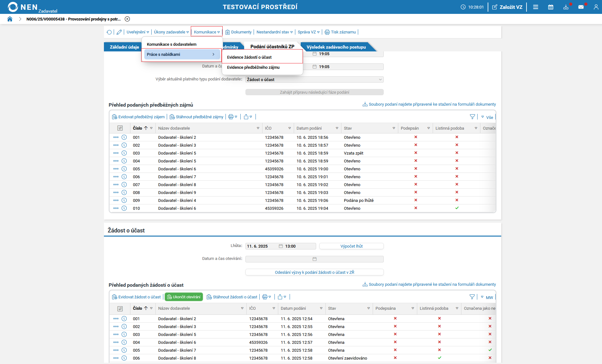Click Datum a čas otevírání field
The width and height of the screenshot is (602, 364).
314,259
